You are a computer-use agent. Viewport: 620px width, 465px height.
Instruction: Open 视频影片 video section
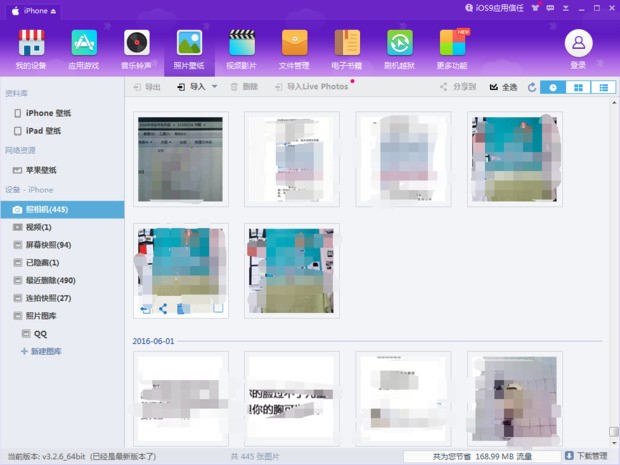pyautogui.click(x=242, y=49)
